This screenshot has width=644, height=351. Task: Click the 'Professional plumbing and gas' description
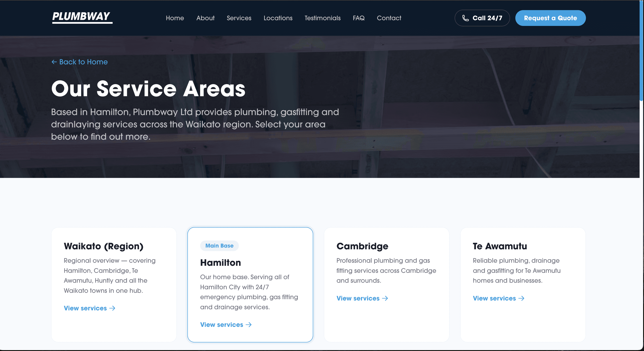click(x=386, y=271)
